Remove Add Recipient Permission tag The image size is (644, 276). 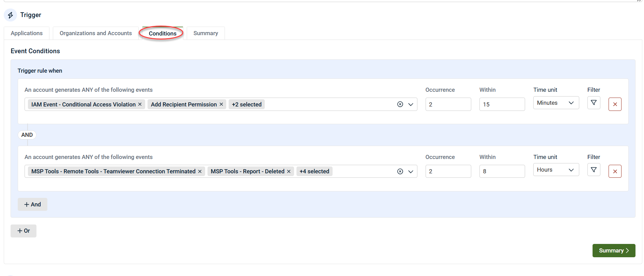[x=221, y=104]
